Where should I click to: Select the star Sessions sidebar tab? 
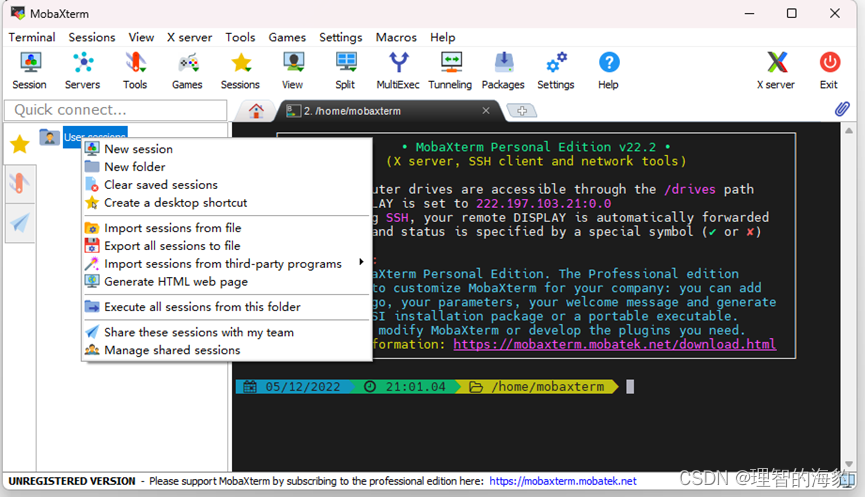coord(20,145)
